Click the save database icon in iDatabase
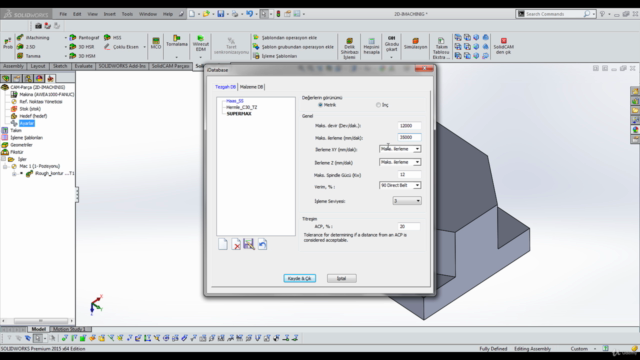 coord(249,244)
